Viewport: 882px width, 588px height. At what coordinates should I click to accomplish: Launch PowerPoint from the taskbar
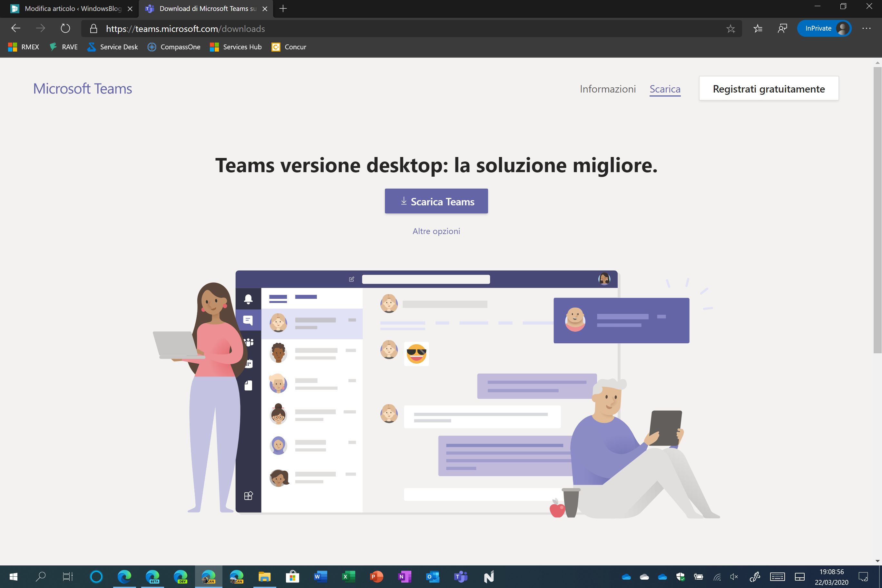377,577
